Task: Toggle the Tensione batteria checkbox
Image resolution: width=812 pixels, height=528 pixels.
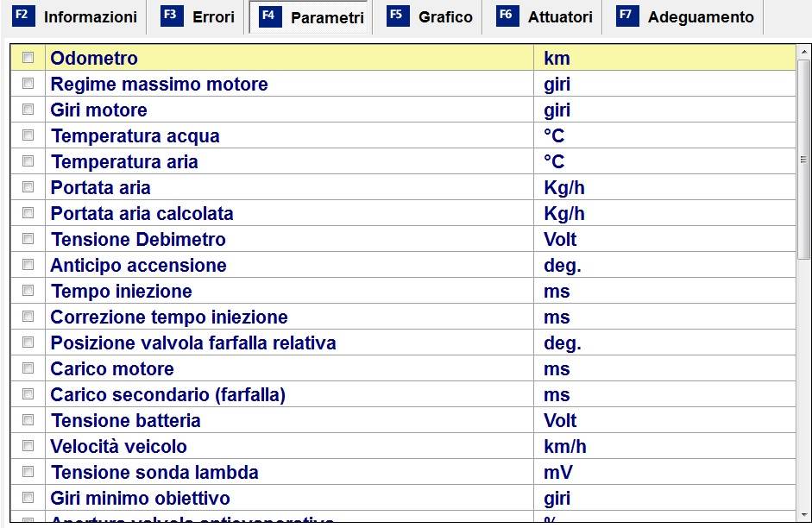Action: click(28, 420)
